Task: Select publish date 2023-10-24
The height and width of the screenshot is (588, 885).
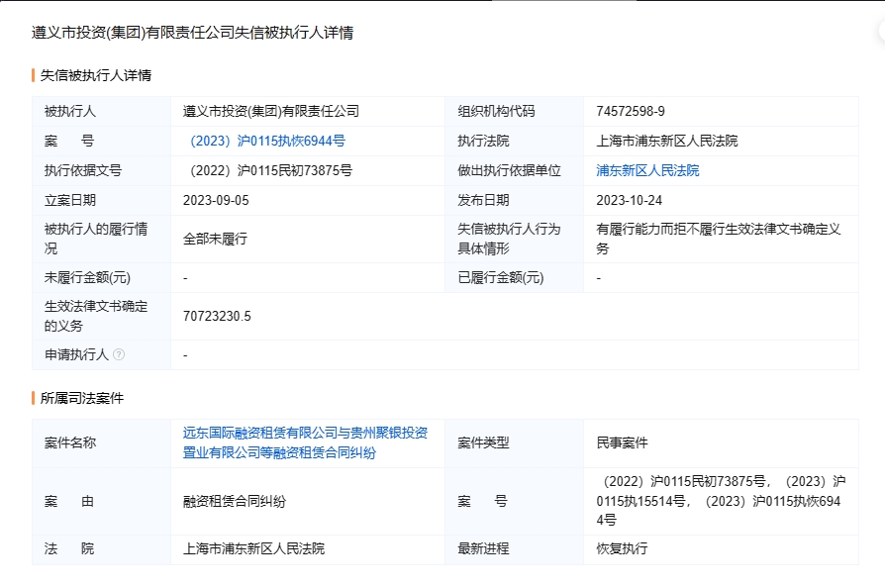Action: click(x=629, y=200)
